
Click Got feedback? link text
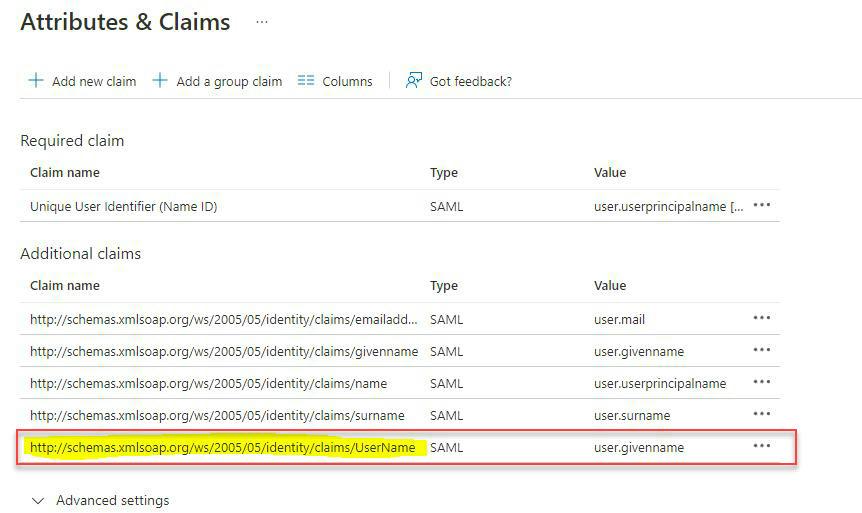[471, 81]
